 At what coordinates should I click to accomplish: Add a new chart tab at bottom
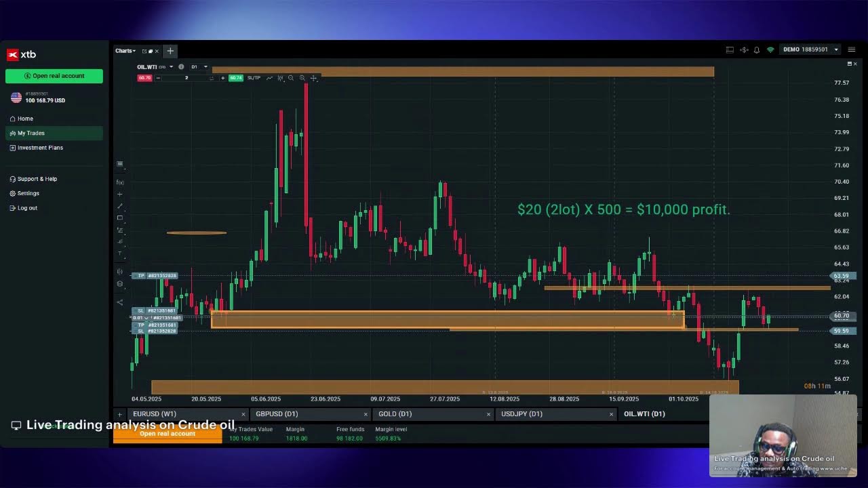click(119, 414)
